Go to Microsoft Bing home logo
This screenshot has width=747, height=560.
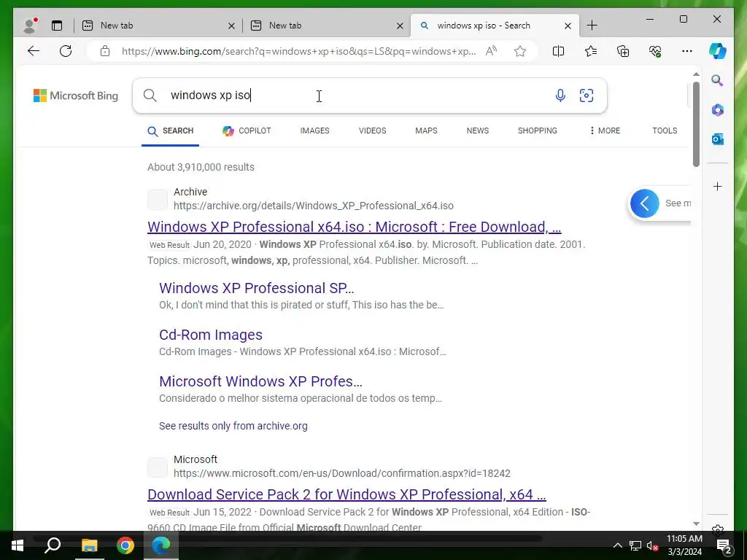[76, 96]
